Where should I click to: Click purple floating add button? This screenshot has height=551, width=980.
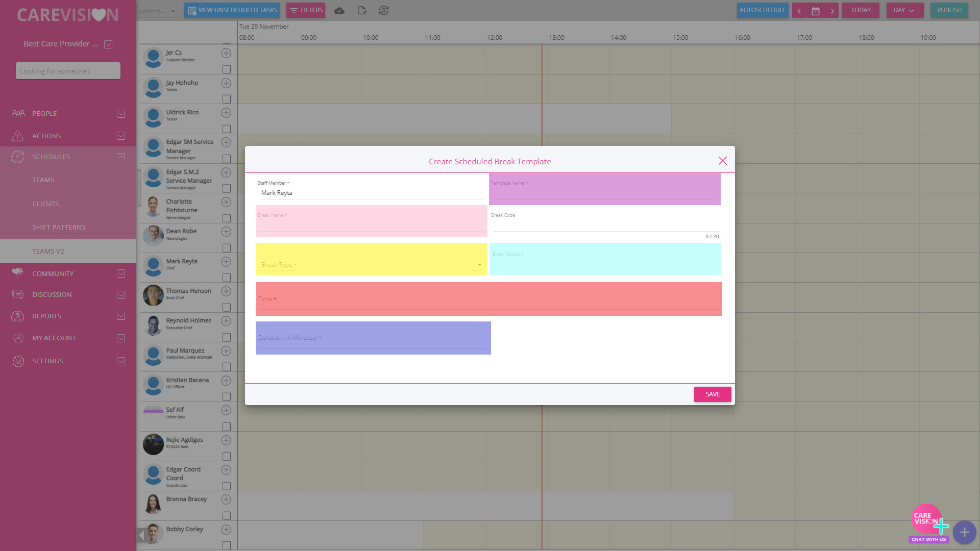(x=964, y=533)
